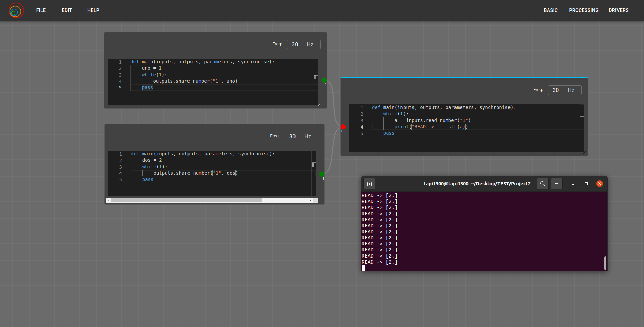644x327 pixels.
Task: Open the terminal hamburger menu
Action: [x=557, y=184]
